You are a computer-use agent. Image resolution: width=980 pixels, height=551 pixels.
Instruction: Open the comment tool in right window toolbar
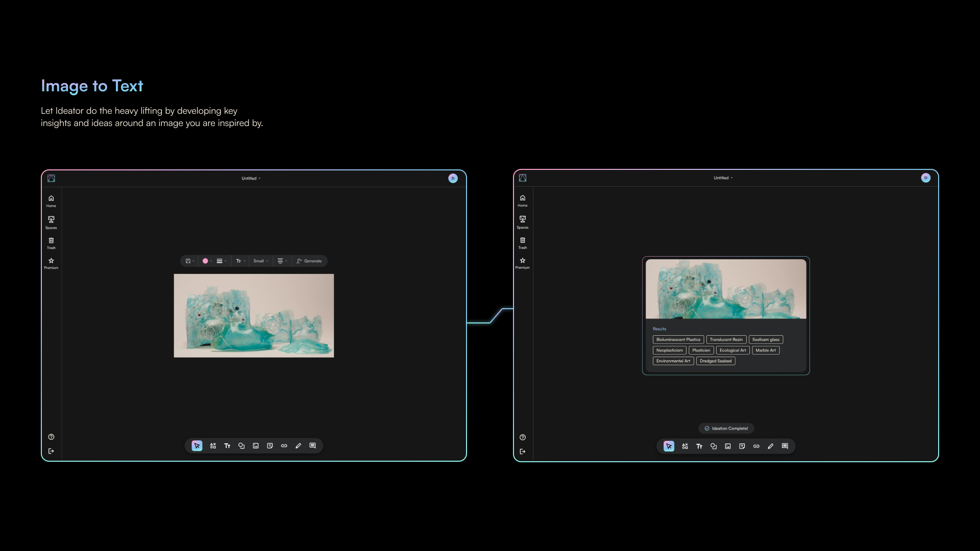tap(785, 446)
